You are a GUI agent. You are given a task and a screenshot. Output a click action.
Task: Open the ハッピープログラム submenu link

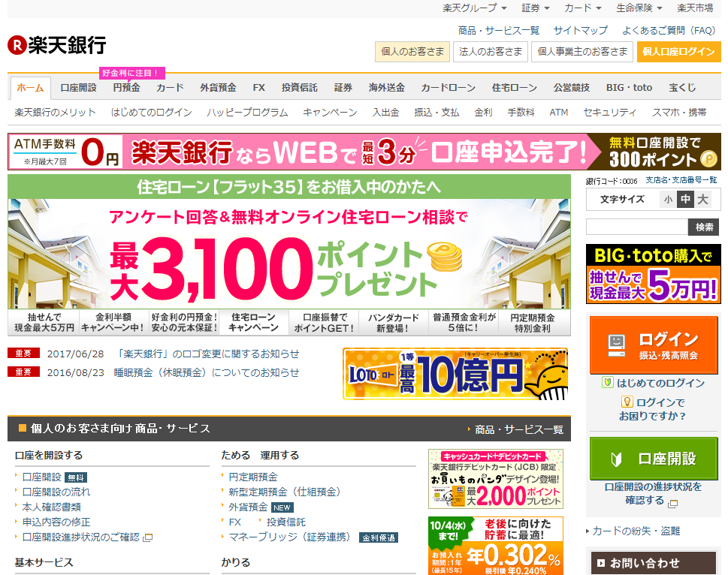[247, 113]
